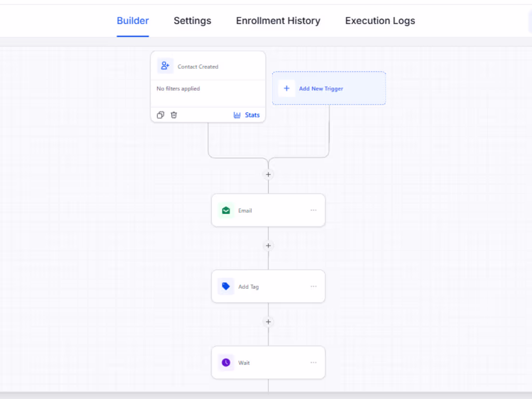Open the Enrollment History tab
This screenshot has height=399, width=532.
pyautogui.click(x=278, y=21)
